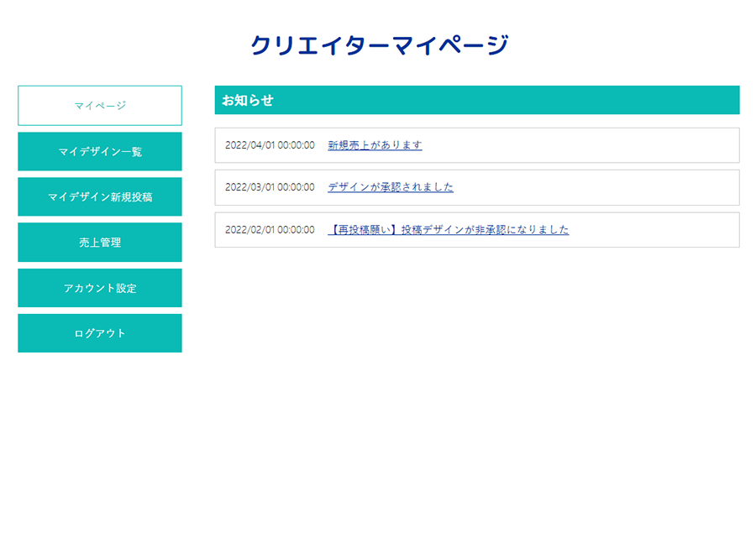This screenshot has width=756, height=554.
Task: Open アカウント設定 settings page
Action: click(x=99, y=288)
